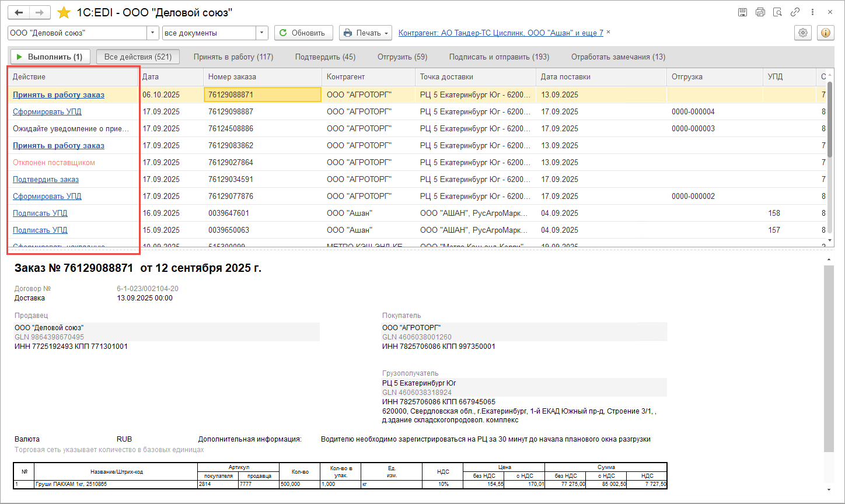Expand the organization dropdown ООО "Деловой союз"
Image resolution: width=845 pixels, height=504 pixels.
[x=153, y=33]
